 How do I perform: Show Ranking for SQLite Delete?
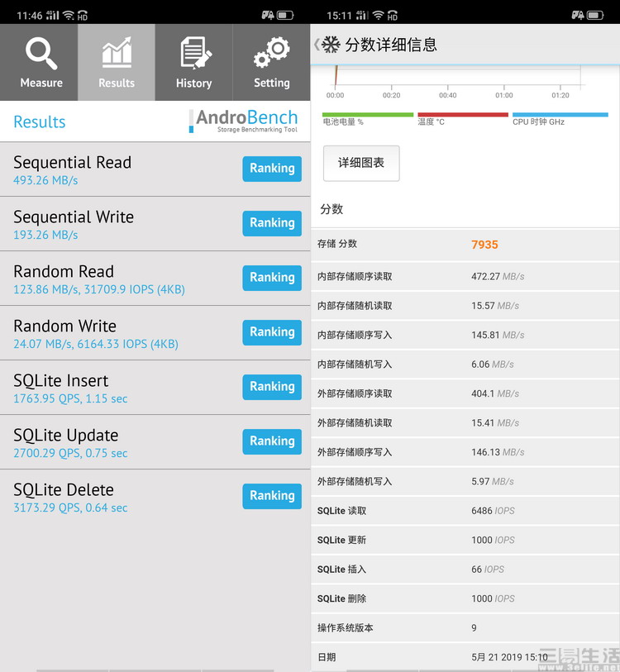pyautogui.click(x=272, y=496)
